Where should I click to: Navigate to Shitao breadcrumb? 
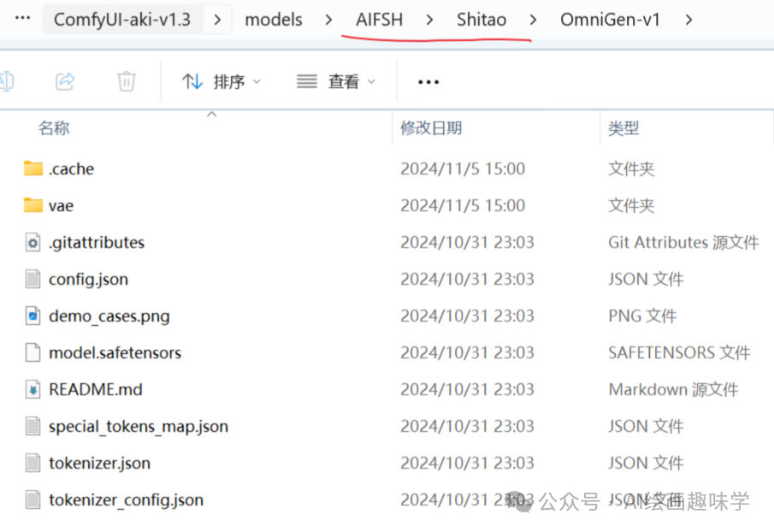[482, 20]
